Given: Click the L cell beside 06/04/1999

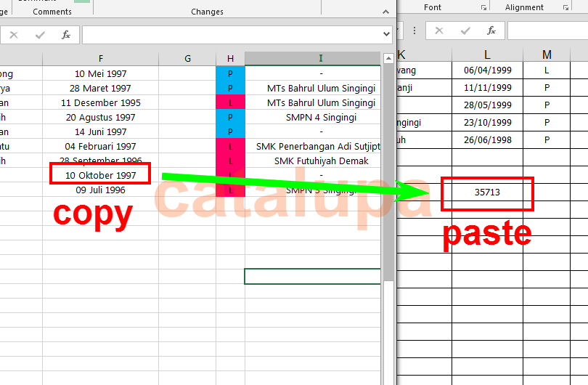Looking at the screenshot, I should coord(547,70).
